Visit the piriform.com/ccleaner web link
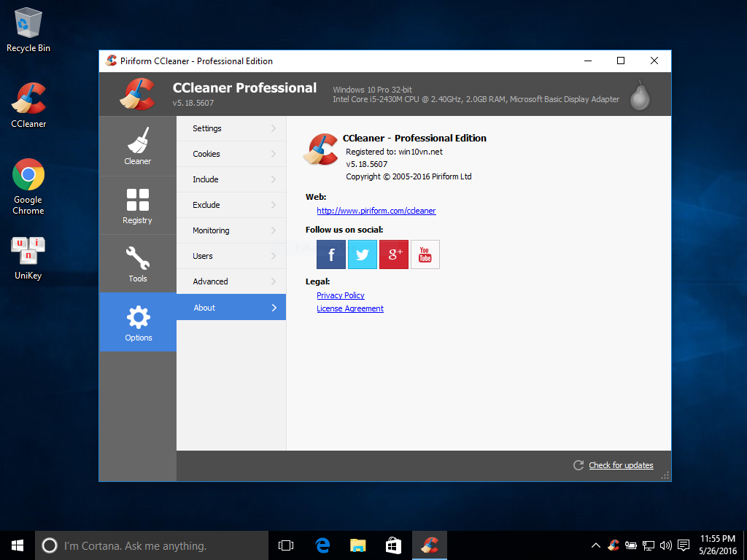Screen dimensions: 747x560 pos(376,211)
